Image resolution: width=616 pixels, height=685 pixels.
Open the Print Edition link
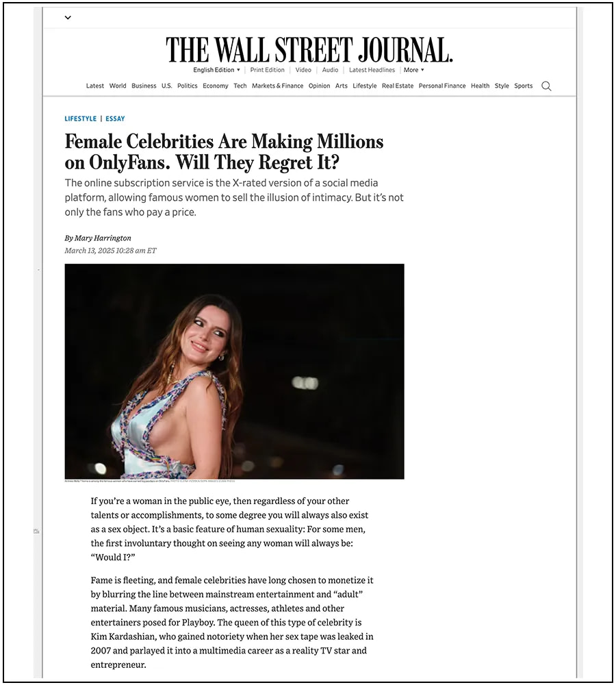(267, 70)
